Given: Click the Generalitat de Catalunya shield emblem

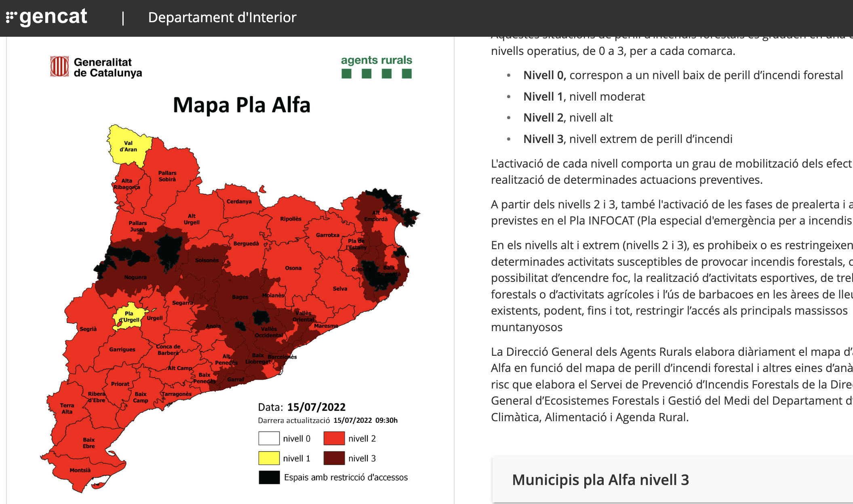Looking at the screenshot, I should click(x=59, y=67).
